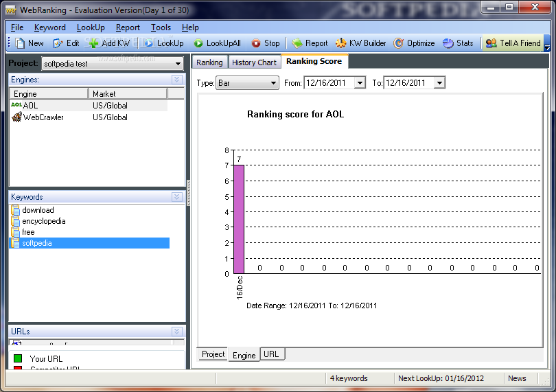Open the To date picker dropdown

click(439, 83)
